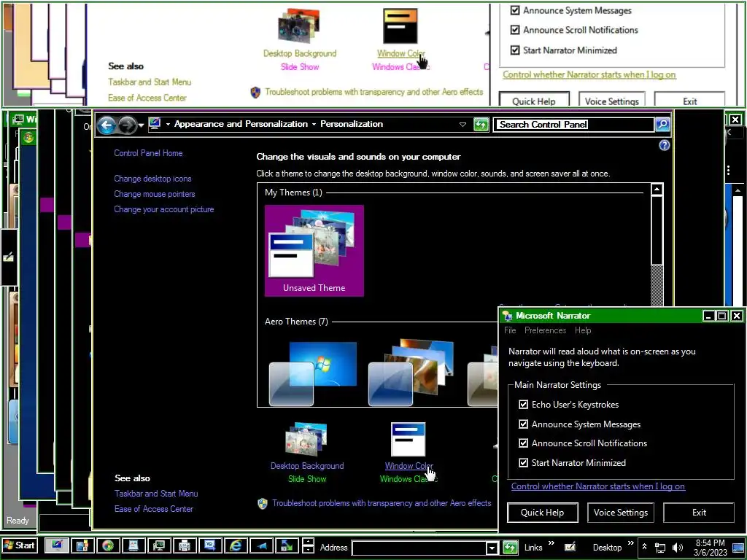This screenshot has width=747, height=560.
Task: Toggle Start Narrator Minimized in lower Narrator window
Action: 523,462
